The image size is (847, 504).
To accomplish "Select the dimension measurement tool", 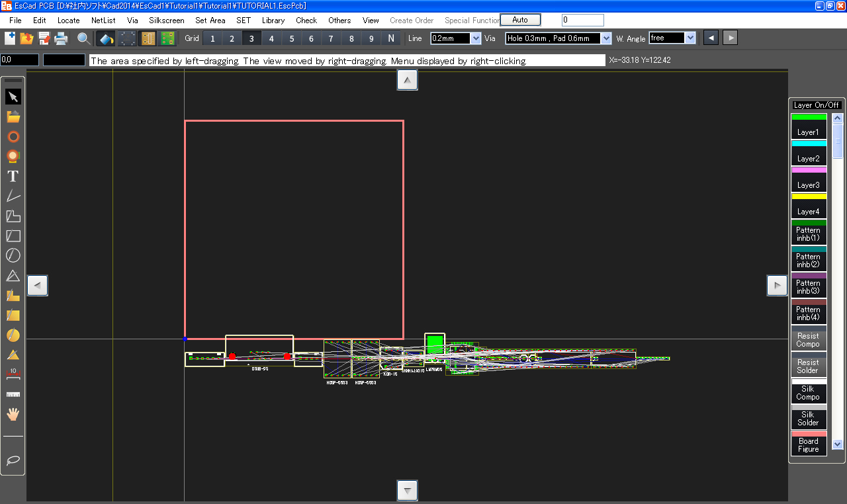I will 13,374.
